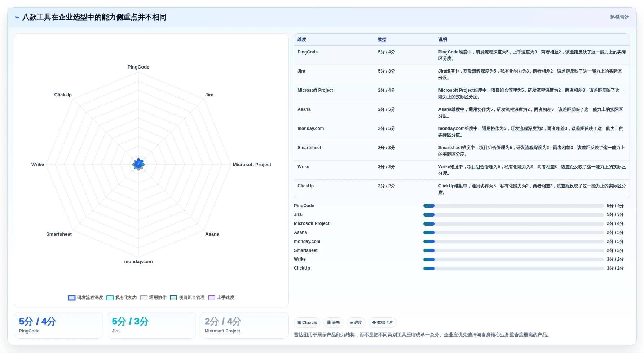Image resolution: width=644 pixels, height=353 pixels.
Task: Click the PingCode progress bar
Action: (513, 206)
